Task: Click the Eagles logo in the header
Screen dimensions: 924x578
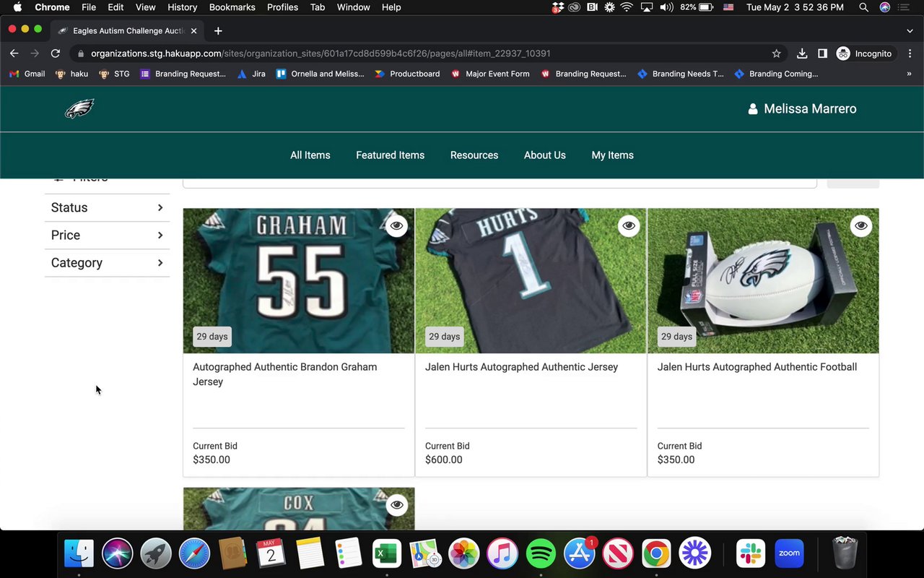Action: tap(79, 109)
